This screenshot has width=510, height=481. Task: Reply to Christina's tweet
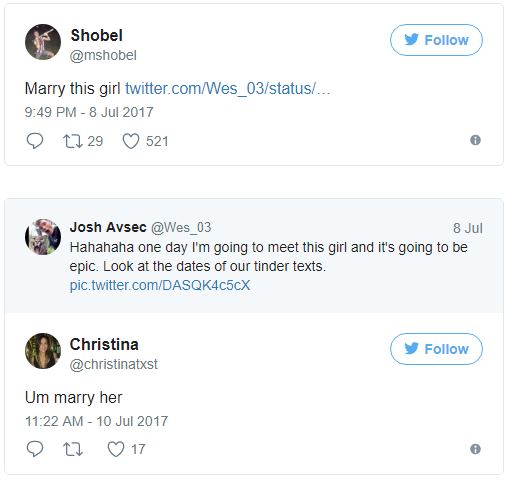click(x=35, y=449)
